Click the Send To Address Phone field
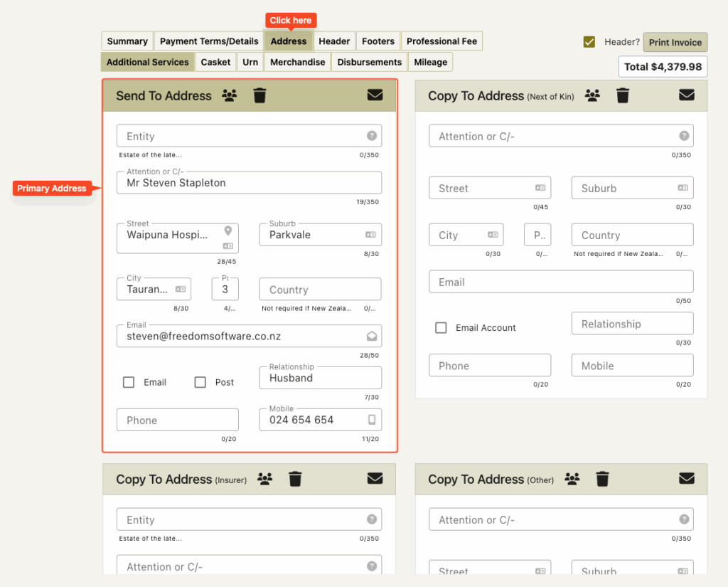This screenshot has width=728, height=587. pos(177,420)
